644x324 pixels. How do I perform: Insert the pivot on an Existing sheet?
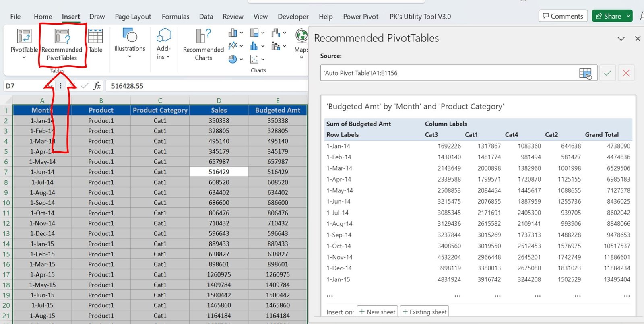tap(425, 312)
